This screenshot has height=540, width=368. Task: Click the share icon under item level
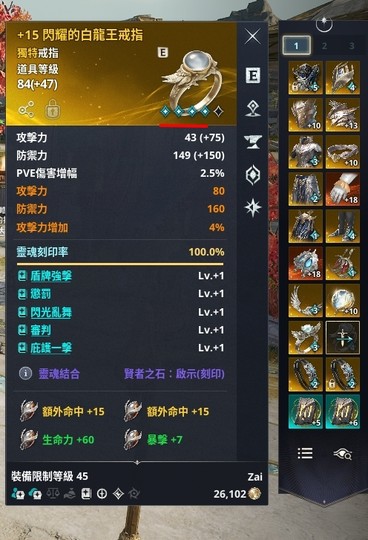[26, 109]
